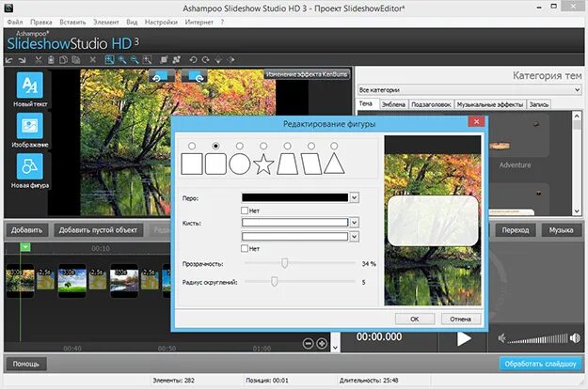Select the parallelogram shape radio button

(x=310, y=146)
